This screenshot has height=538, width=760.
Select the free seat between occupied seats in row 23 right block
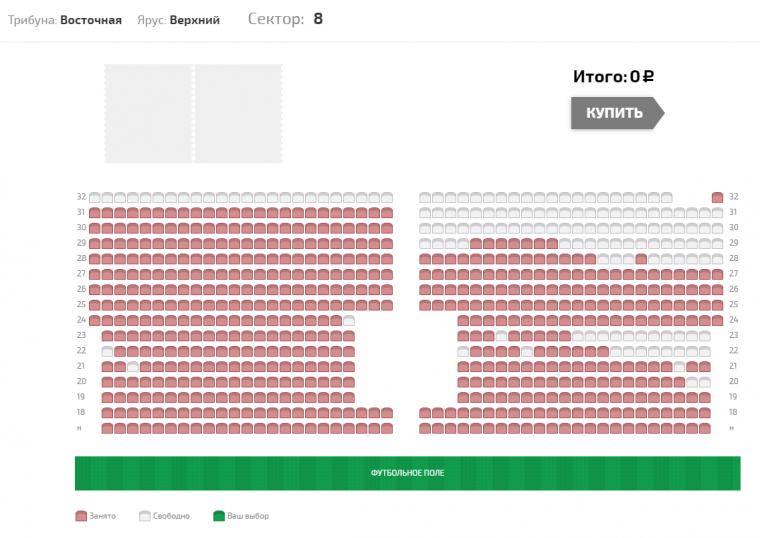[x=502, y=336]
